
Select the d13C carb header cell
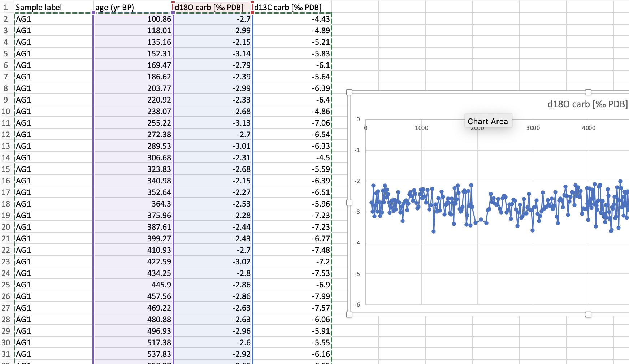pyautogui.click(x=292, y=7)
